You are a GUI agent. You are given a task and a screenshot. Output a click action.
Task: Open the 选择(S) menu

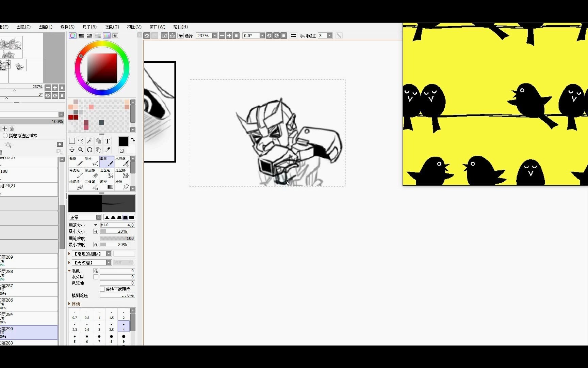coord(67,27)
